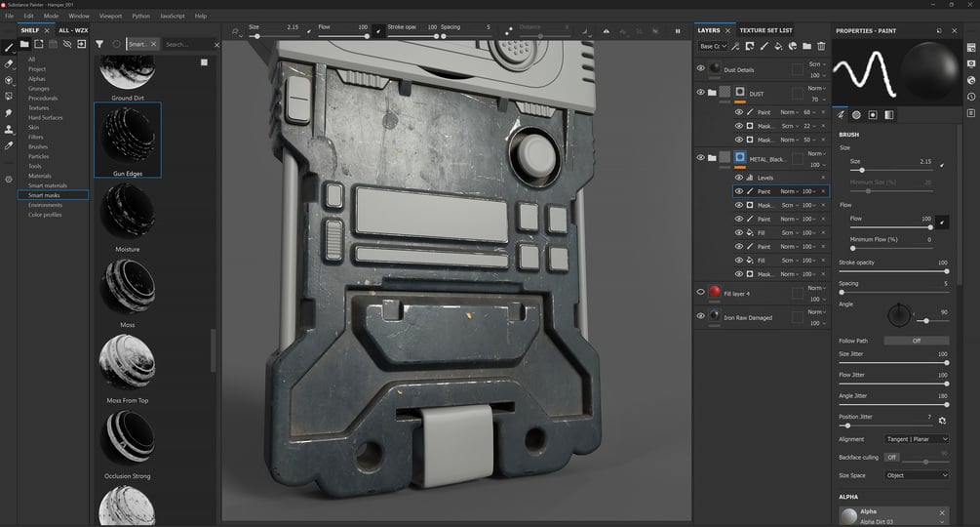980x527 pixels.
Task: Open the shelf filter funnel icon
Action: click(x=99, y=44)
